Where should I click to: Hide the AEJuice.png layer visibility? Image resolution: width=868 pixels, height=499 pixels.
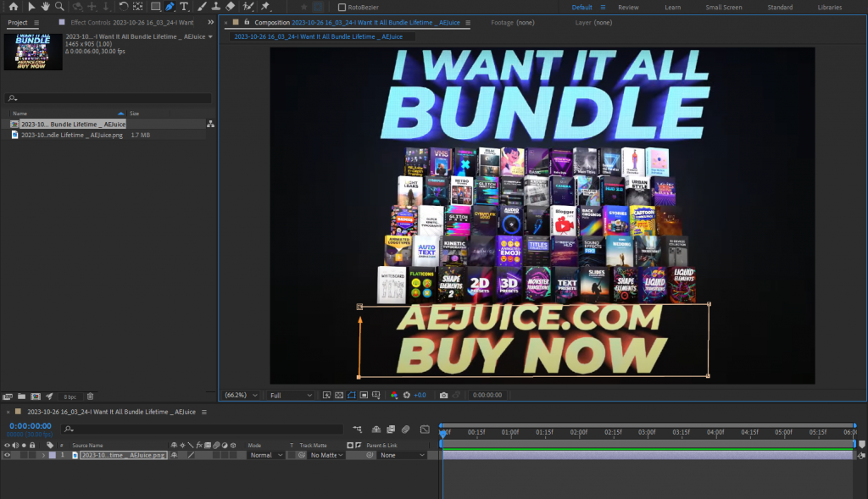(8, 455)
